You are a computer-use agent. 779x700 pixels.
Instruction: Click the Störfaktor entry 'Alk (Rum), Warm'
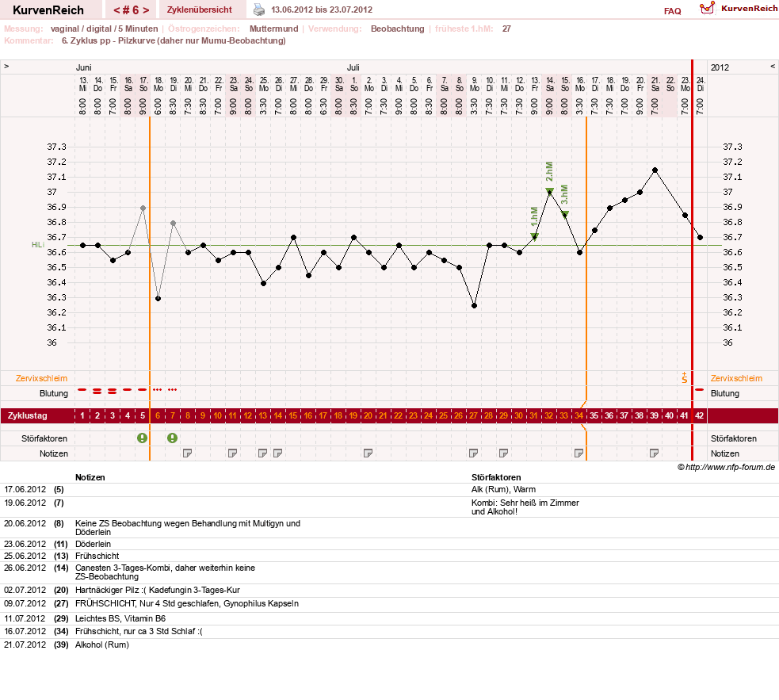(503, 490)
